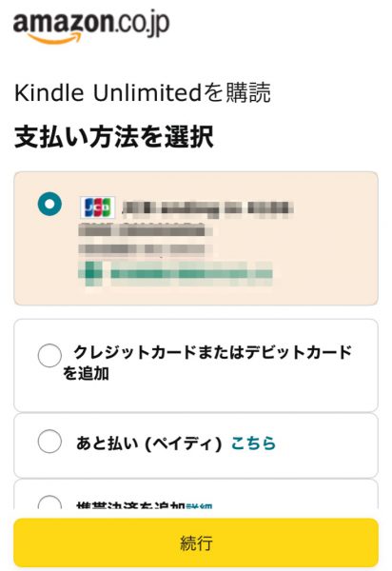Click the blurred green link under saved card
This screenshot has width=392, height=571.
pos(175,274)
